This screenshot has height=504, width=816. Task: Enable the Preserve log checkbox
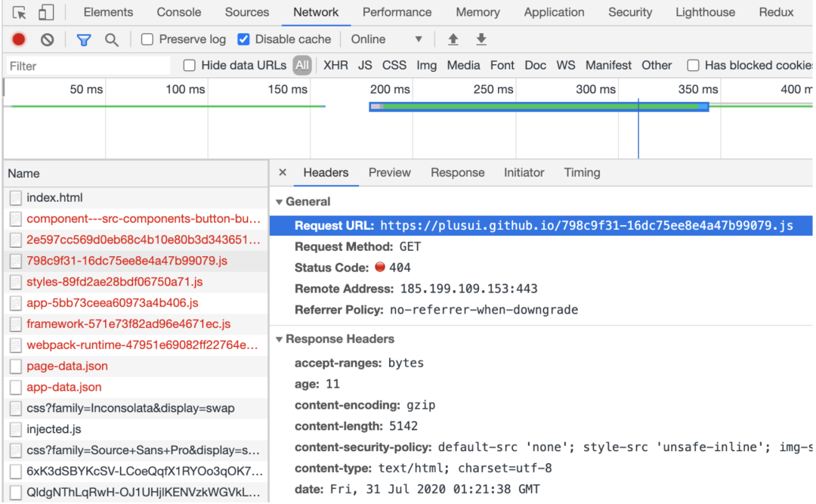pos(147,39)
